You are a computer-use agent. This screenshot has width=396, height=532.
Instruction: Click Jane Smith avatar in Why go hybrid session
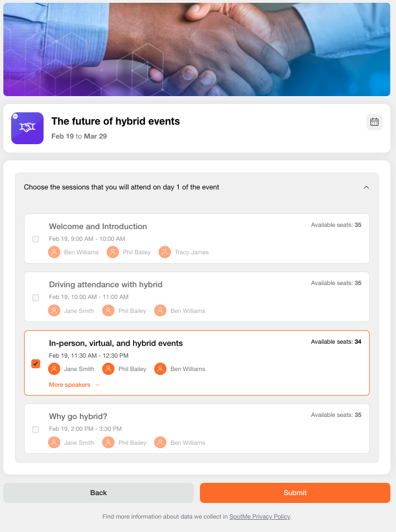pos(54,442)
